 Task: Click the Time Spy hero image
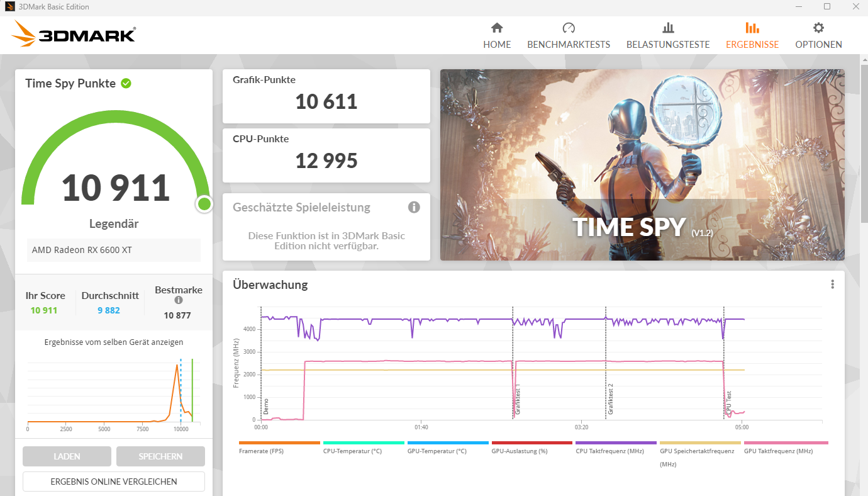(642, 165)
